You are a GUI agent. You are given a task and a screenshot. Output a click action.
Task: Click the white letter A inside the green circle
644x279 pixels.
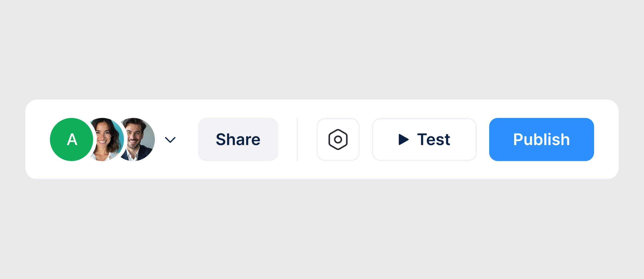[72, 139]
